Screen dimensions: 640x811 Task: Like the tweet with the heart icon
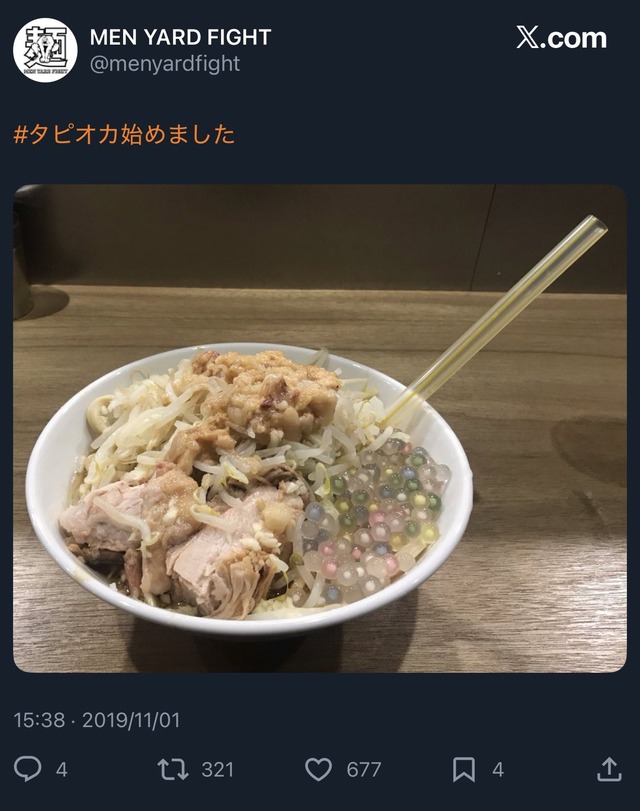pyautogui.click(x=319, y=770)
